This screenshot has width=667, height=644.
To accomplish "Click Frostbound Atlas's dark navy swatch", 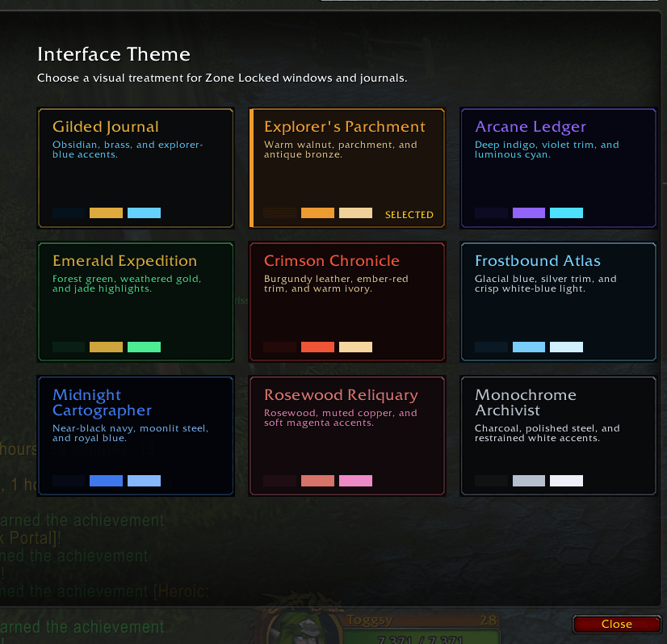I will 491,347.
